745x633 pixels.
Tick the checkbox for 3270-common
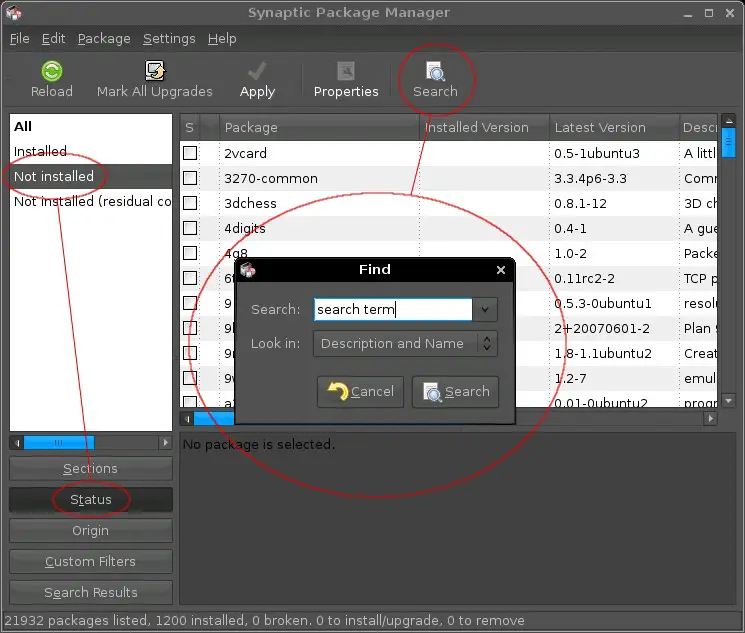pos(190,178)
